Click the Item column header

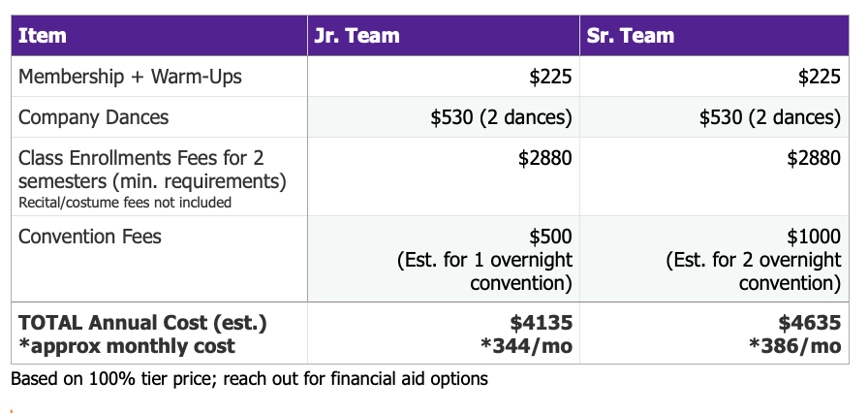pyautogui.click(x=160, y=36)
